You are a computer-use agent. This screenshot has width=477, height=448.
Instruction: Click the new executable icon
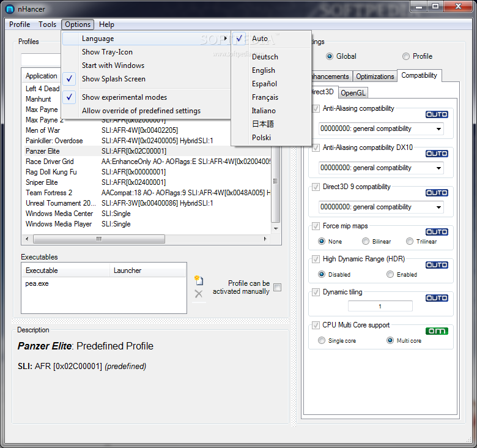coord(199,280)
